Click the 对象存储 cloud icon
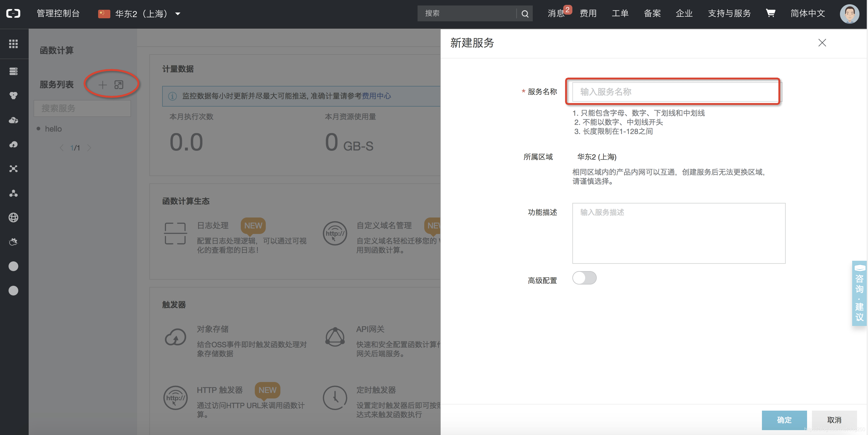The width and height of the screenshot is (868, 435). coord(175,337)
